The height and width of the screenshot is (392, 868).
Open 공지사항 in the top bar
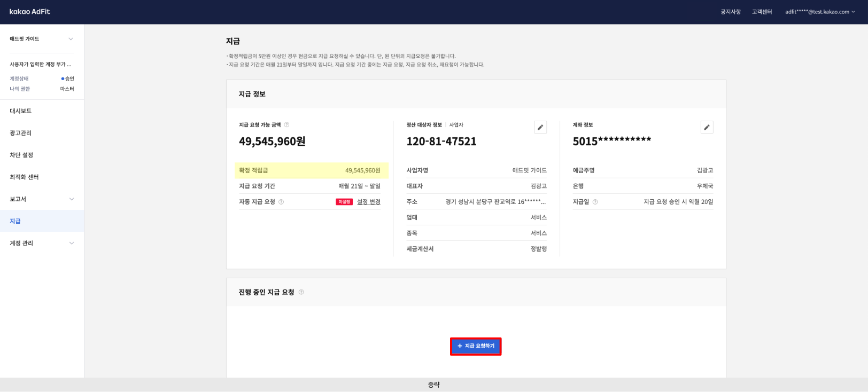click(730, 12)
